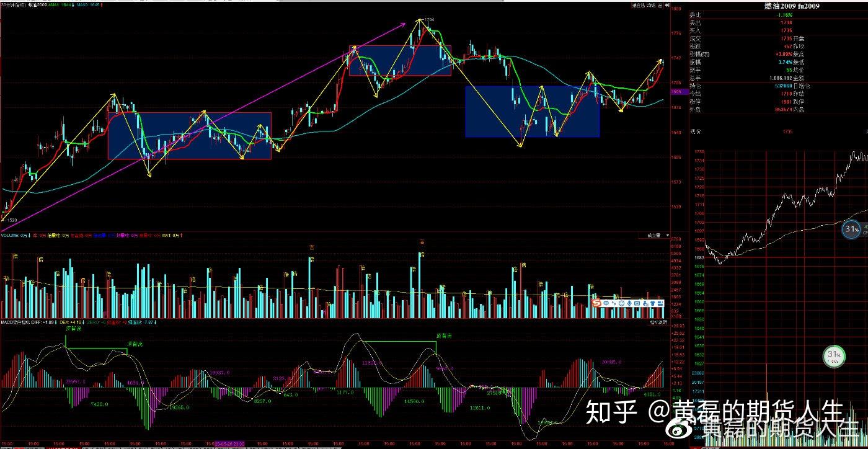Switch punctuation mode on Sogou toolbar
This screenshot has width=868, height=449.
[614, 303]
